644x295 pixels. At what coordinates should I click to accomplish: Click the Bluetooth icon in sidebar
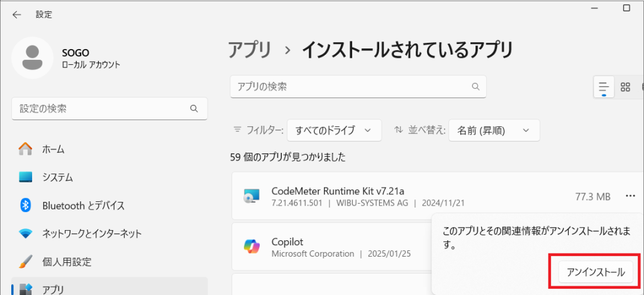point(26,206)
